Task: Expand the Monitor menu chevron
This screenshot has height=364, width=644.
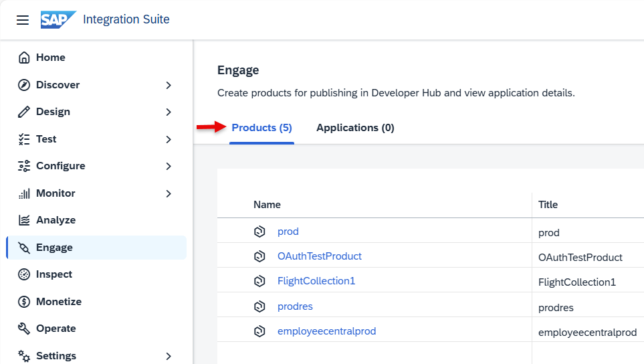Action: [x=169, y=193]
